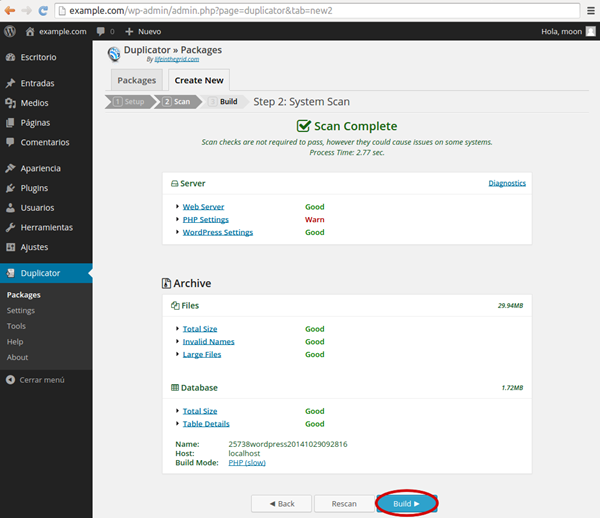Expand the Web Server arrow
This screenshot has height=518, width=600.
point(177,207)
